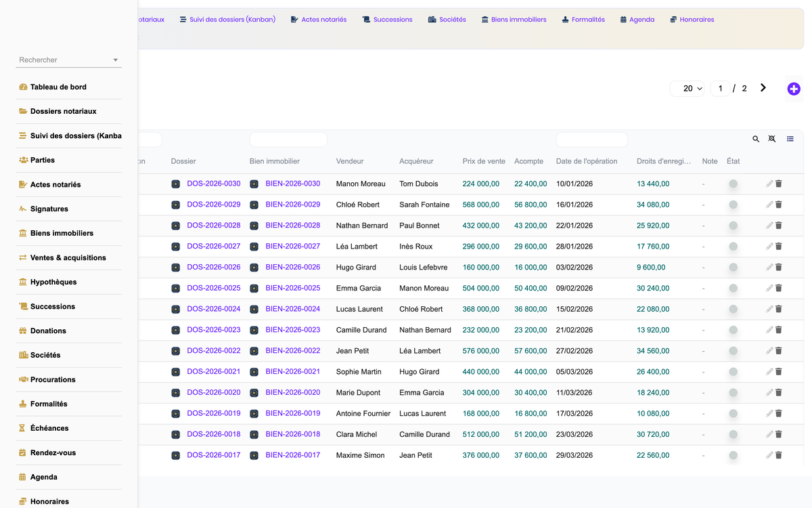Open Formalités top tab

583,20
